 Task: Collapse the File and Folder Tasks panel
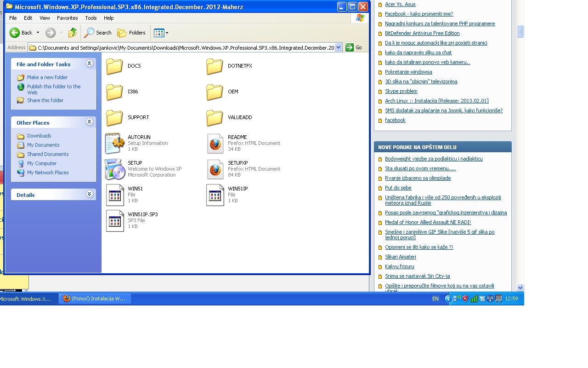(x=90, y=63)
